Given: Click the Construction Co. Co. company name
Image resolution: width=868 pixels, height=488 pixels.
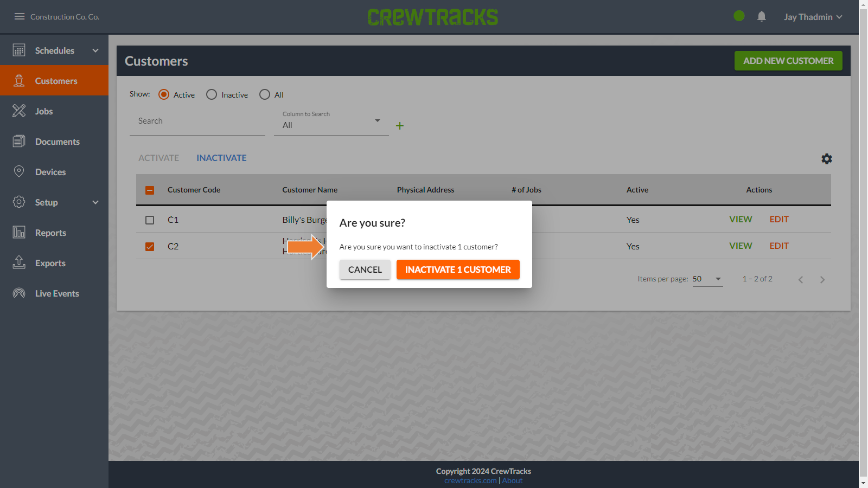Looking at the screenshot, I should click(x=65, y=17).
